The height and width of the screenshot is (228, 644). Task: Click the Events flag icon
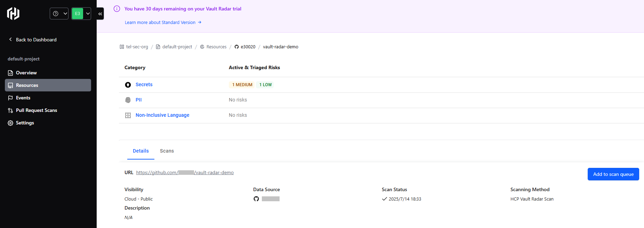10,98
